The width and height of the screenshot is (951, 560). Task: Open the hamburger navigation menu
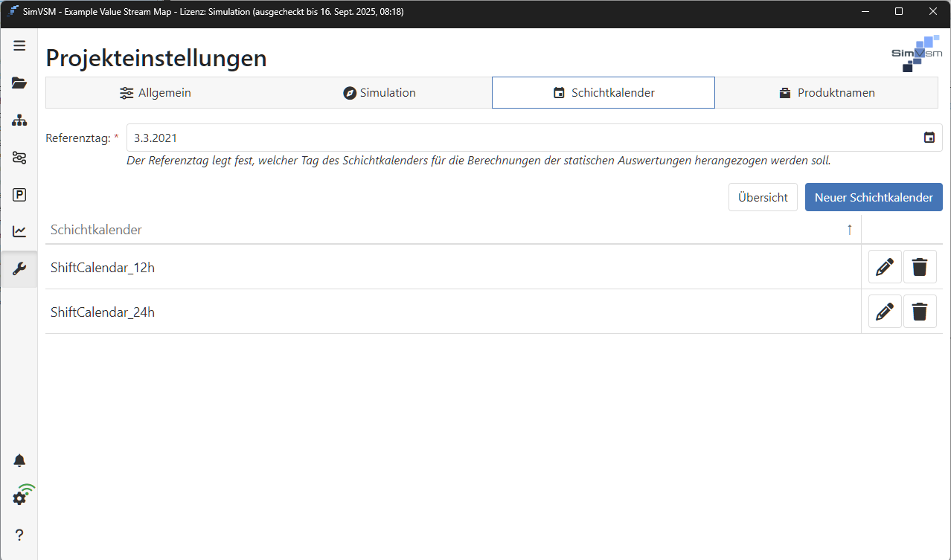pos(19,45)
